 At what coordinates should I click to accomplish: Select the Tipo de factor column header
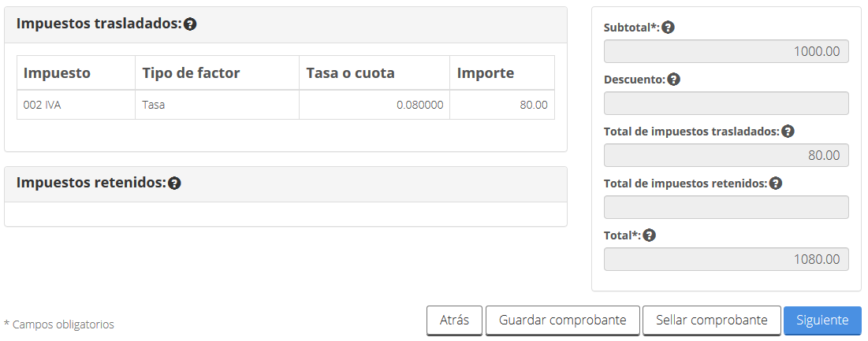217,73
